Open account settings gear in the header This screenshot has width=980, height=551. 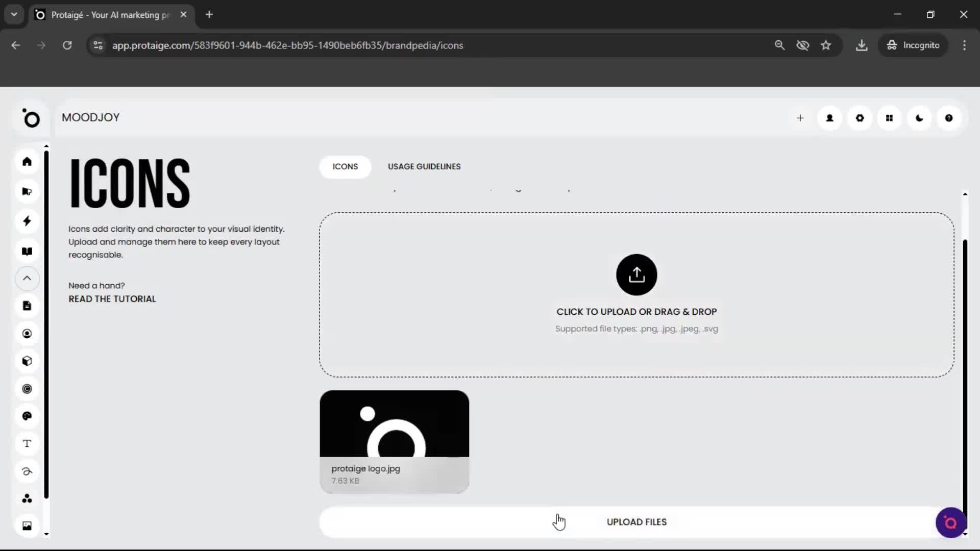coord(860,118)
